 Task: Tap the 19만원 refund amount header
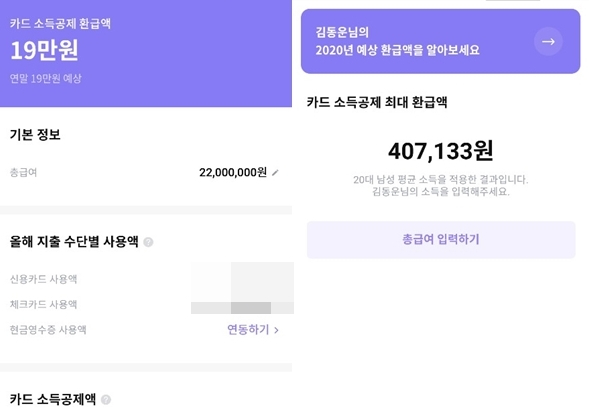pos(44,50)
